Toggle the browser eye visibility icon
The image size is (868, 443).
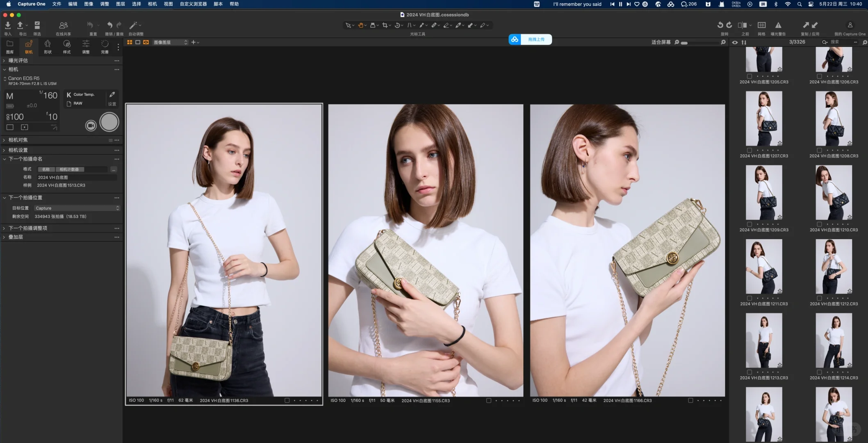pos(735,42)
